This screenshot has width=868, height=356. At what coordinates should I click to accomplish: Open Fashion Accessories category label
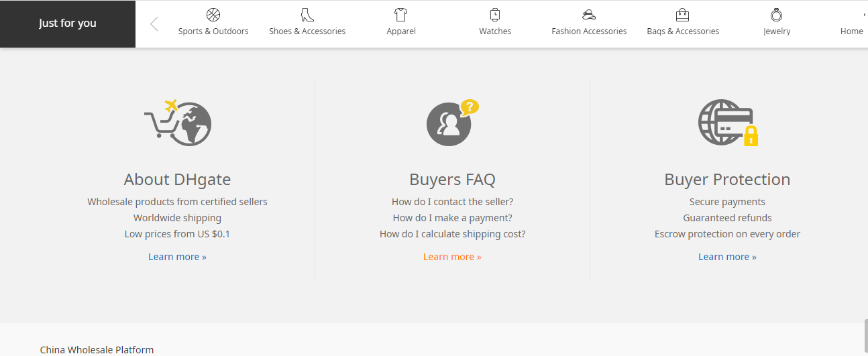click(589, 32)
